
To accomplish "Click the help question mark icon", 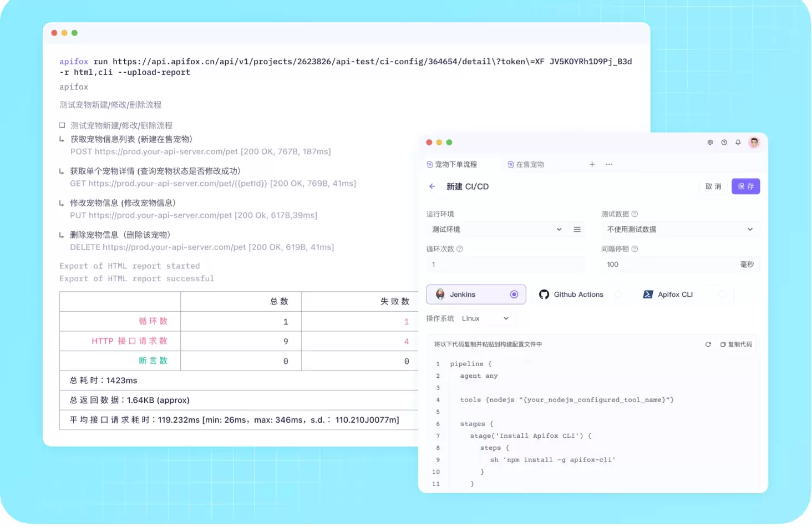I will 724,143.
